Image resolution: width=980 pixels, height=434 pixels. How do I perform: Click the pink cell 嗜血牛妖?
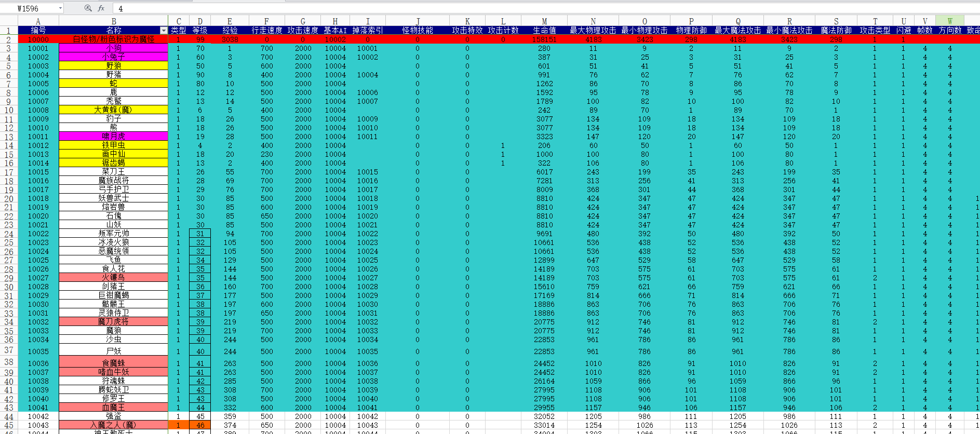tap(114, 372)
